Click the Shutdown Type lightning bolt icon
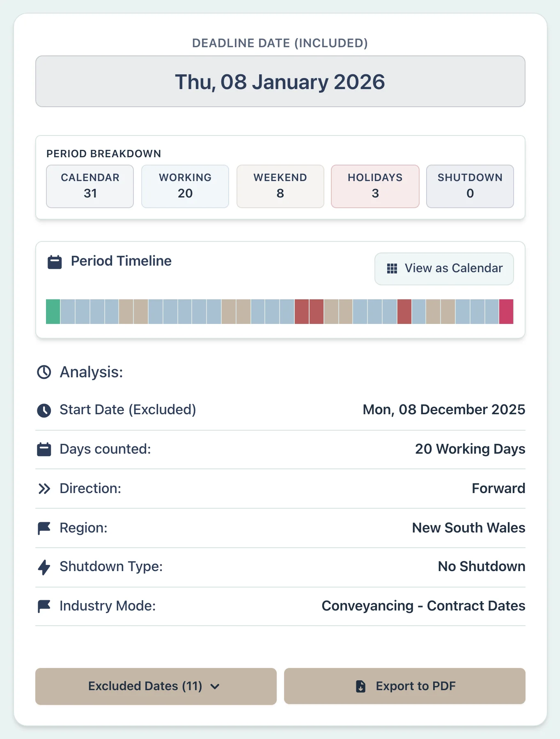 pyautogui.click(x=44, y=567)
